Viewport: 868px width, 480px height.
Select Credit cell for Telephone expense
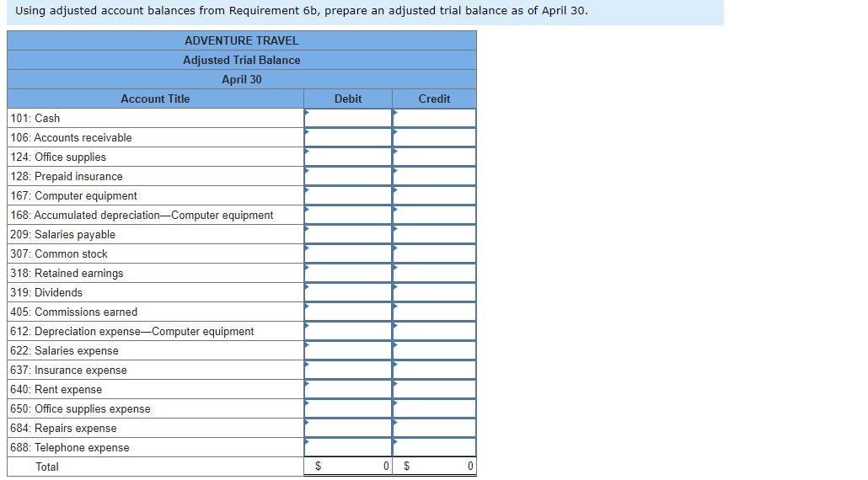click(435, 447)
